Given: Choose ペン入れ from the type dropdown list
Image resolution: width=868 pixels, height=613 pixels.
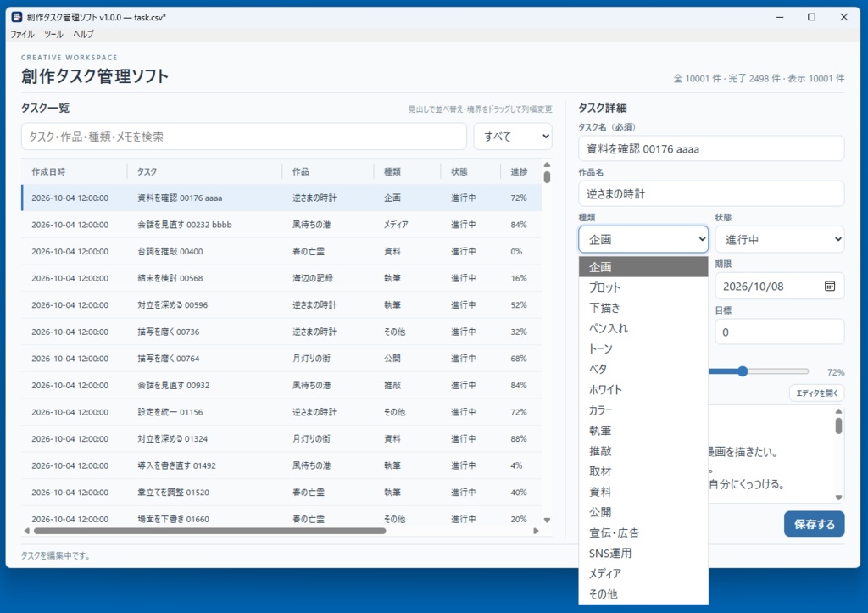Looking at the screenshot, I should click(643, 328).
